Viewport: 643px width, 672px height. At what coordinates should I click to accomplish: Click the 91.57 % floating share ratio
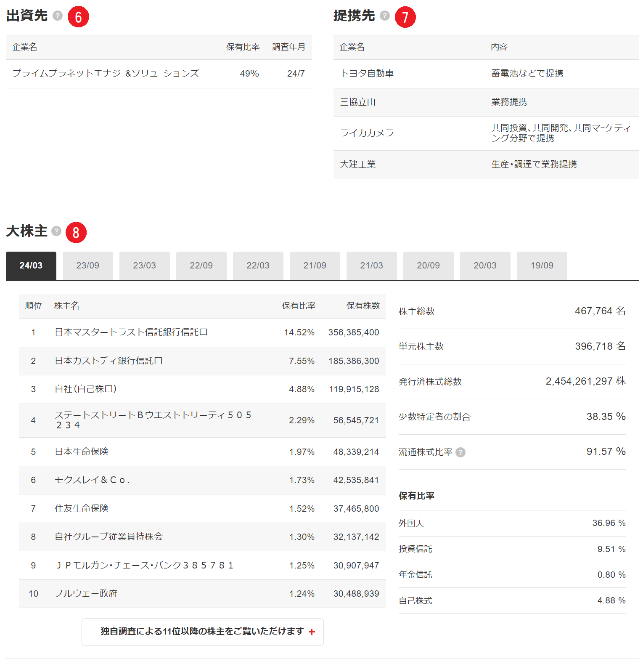(x=606, y=452)
